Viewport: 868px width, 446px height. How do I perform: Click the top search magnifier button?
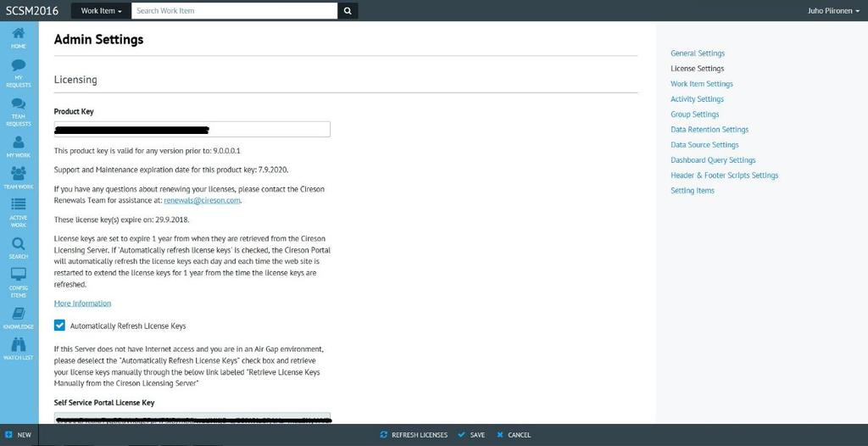[348, 10]
